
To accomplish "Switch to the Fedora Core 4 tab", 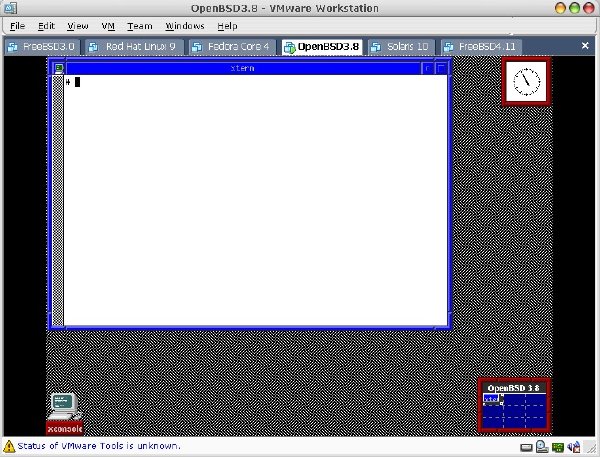I will (232, 47).
